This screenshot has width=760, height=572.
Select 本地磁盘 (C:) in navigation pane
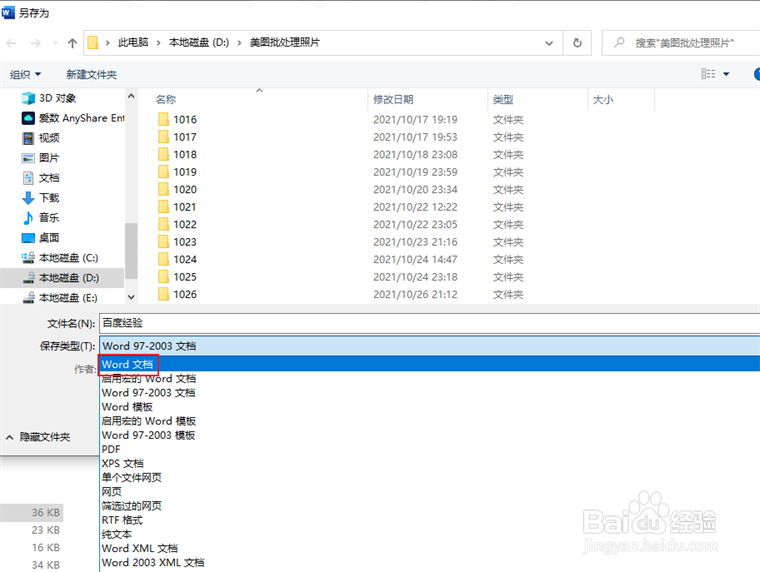coord(60,258)
